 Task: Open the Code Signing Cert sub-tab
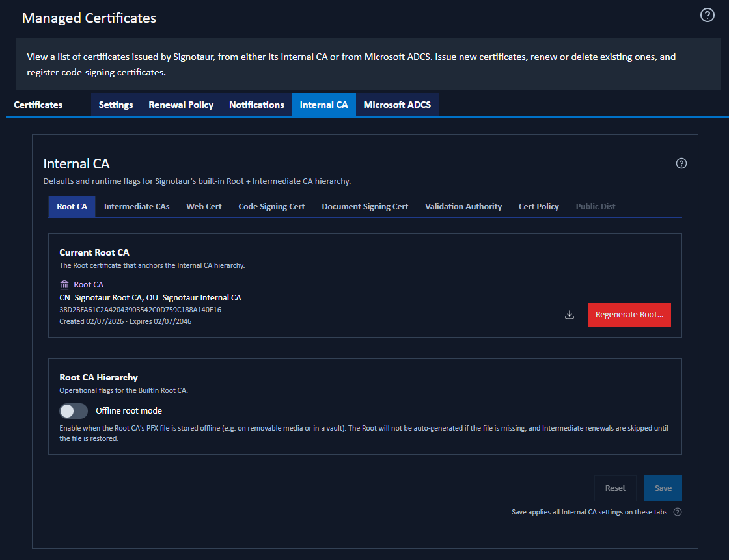[271, 207]
